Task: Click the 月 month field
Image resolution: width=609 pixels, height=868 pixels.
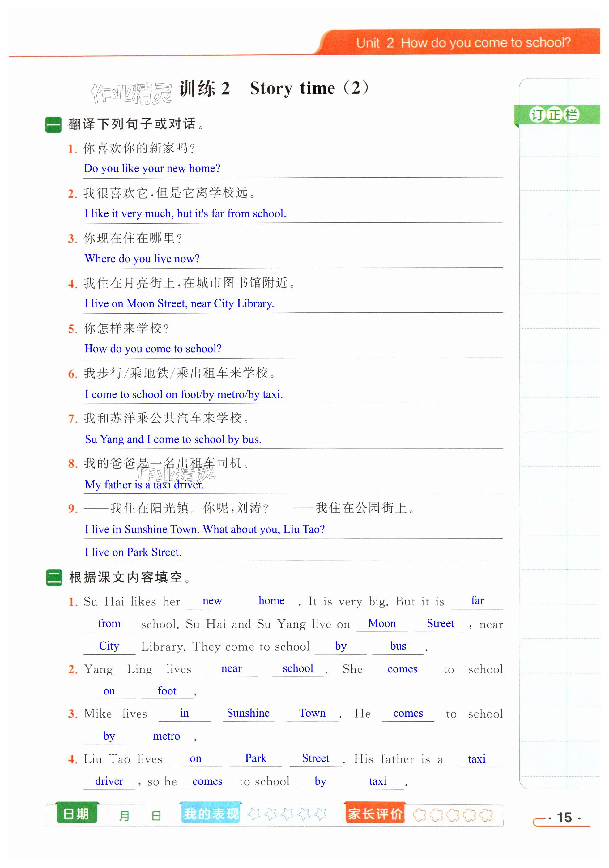Action: coord(124,816)
